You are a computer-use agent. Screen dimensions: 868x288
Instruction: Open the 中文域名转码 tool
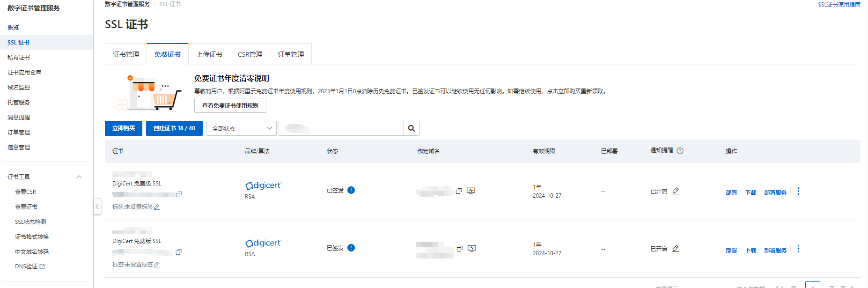32,252
